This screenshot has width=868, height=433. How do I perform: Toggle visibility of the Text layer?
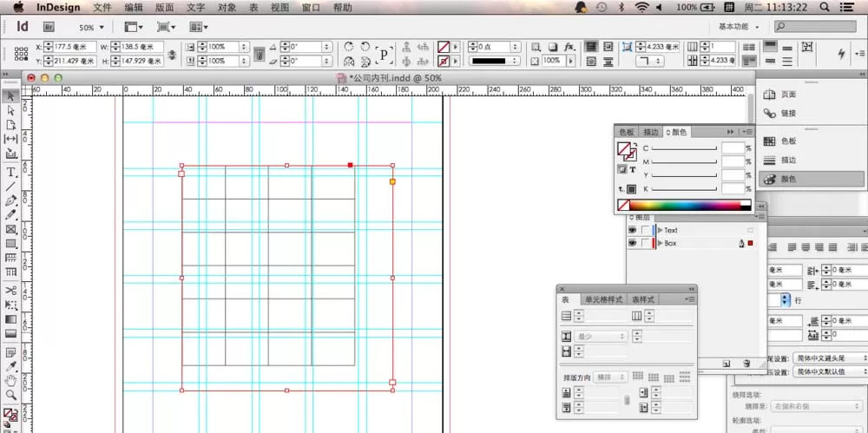tap(632, 230)
